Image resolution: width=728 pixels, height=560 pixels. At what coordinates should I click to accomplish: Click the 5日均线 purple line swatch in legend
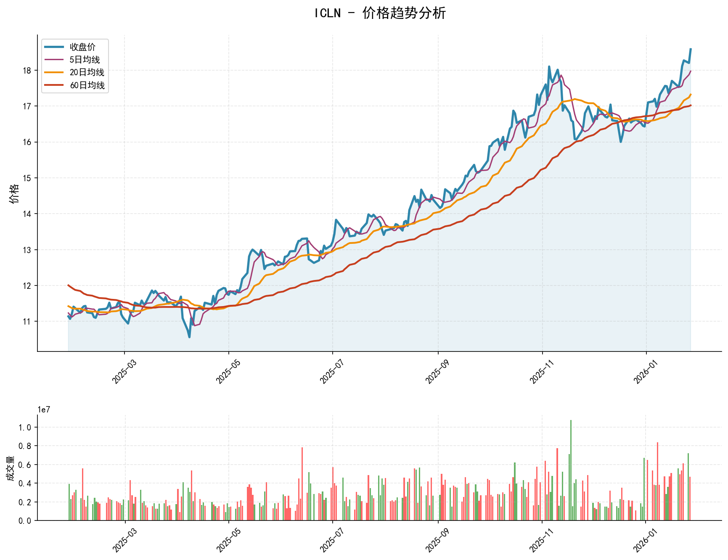[x=55, y=59]
